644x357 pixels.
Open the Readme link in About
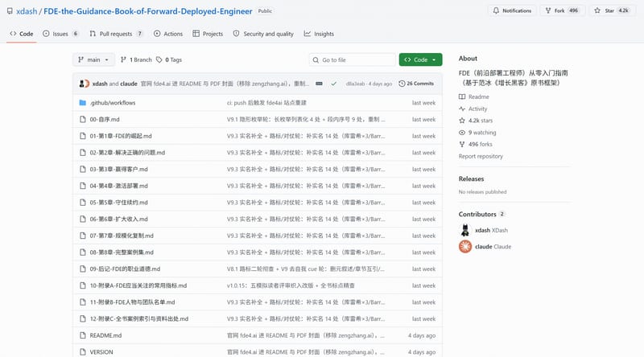pyautogui.click(x=474, y=96)
